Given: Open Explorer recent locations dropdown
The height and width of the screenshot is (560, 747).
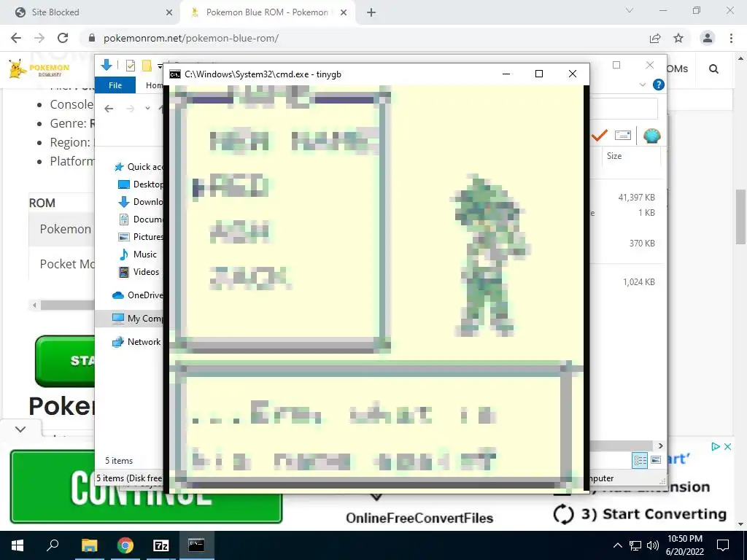Looking at the screenshot, I should coord(147,109).
